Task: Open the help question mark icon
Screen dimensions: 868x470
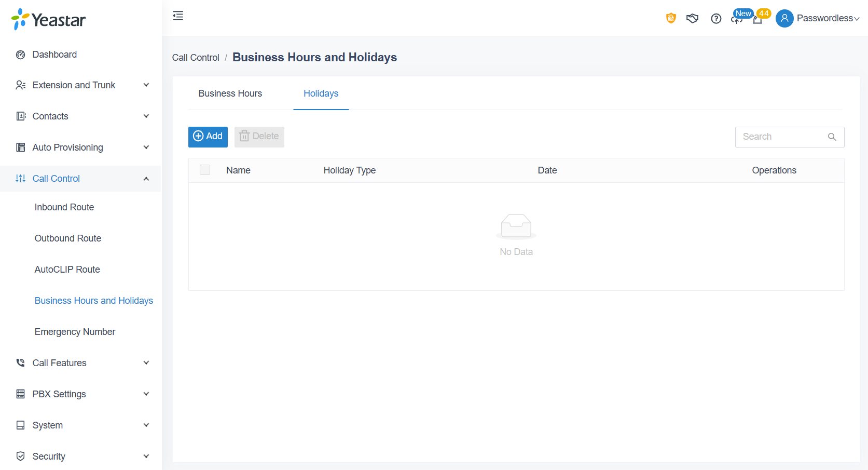Action: (716, 19)
